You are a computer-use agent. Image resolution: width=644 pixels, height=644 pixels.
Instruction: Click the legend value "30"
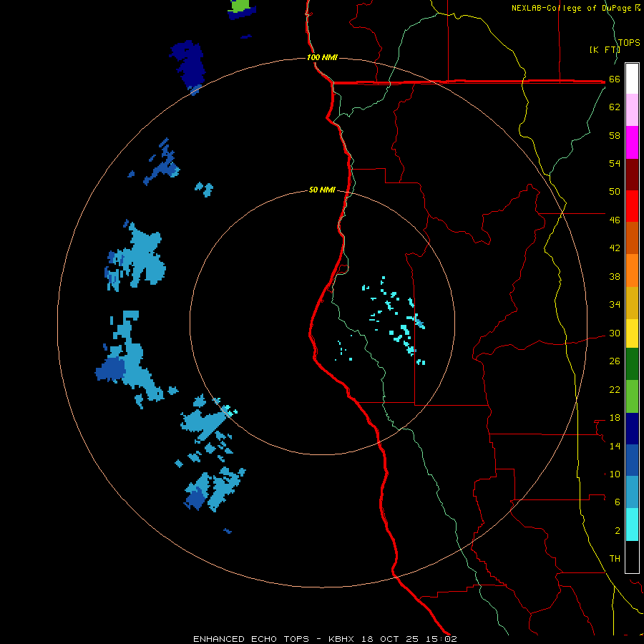(x=615, y=333)
